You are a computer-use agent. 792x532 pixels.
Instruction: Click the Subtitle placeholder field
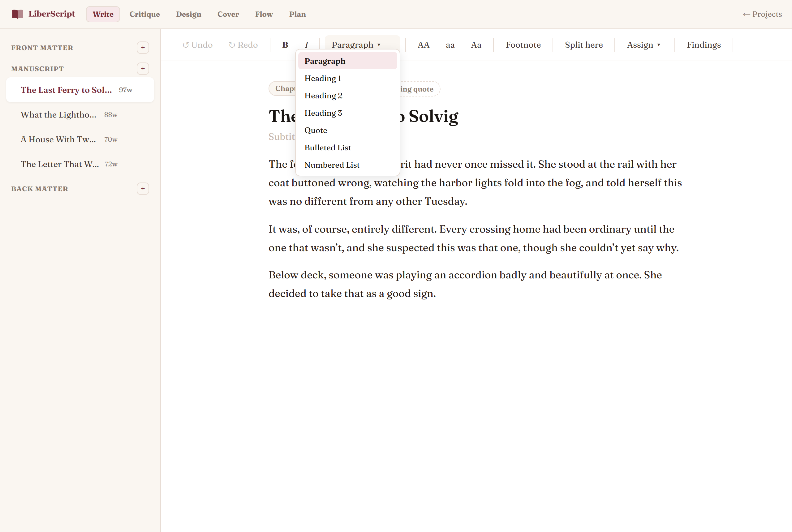click(282, 136)
